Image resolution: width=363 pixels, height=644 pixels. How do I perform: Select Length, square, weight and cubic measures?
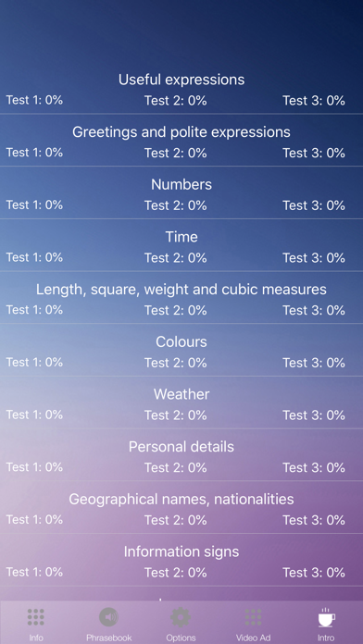pyautogui.click(x=181, y=290)
